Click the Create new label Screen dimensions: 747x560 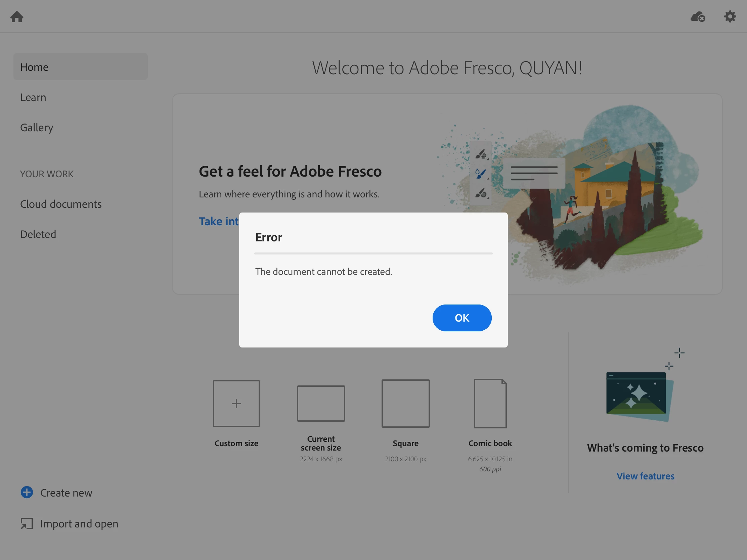(66, 493)
